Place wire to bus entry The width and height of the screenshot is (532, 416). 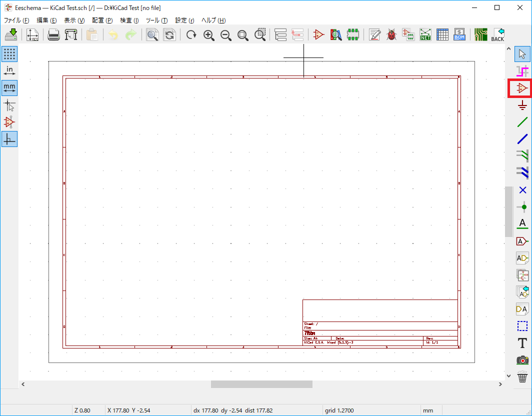[522, 156]
